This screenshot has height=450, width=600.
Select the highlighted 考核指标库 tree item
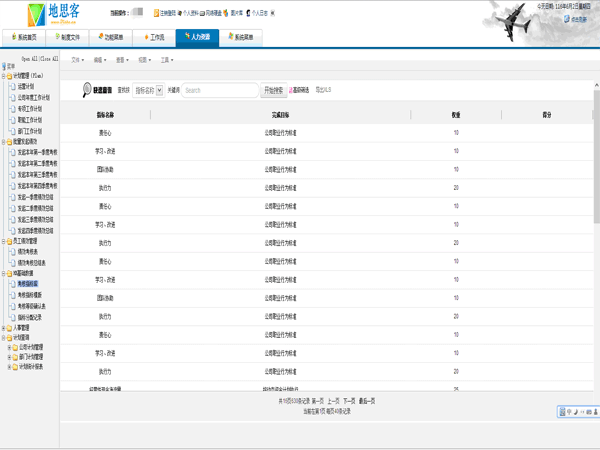(x=28, y=284)
